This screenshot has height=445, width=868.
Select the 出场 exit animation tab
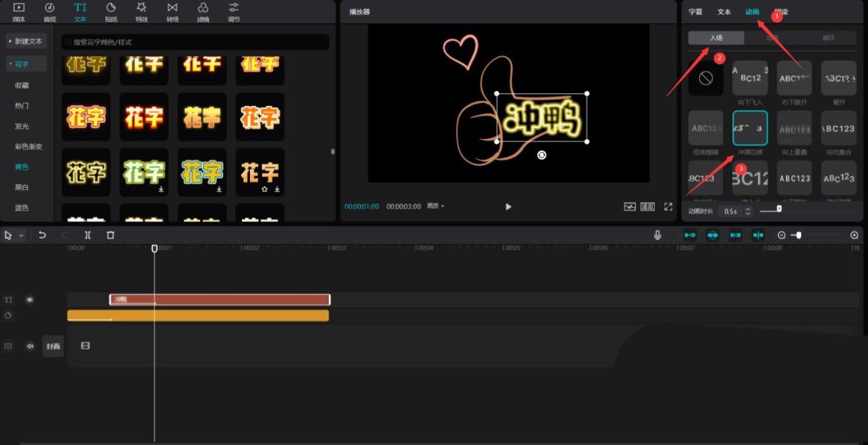point(772,39)
